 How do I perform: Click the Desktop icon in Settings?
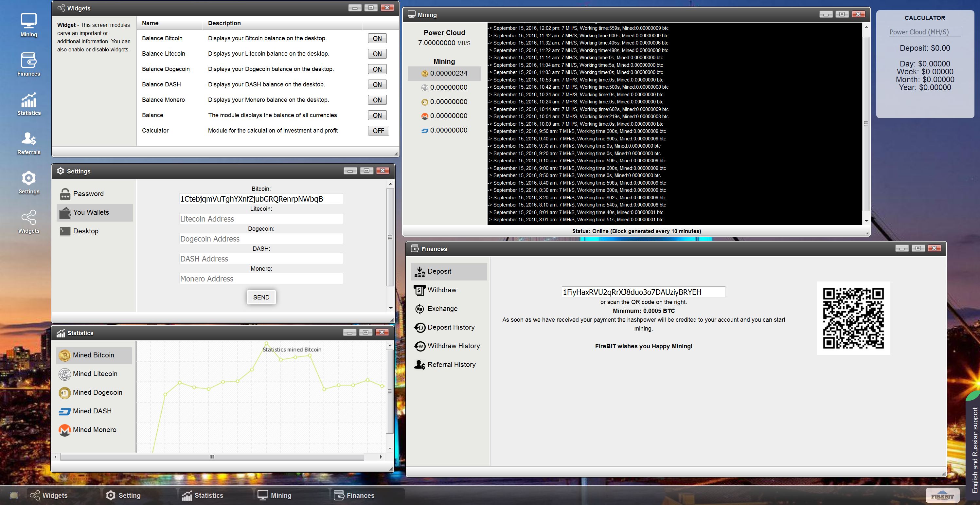pos(65,231)
